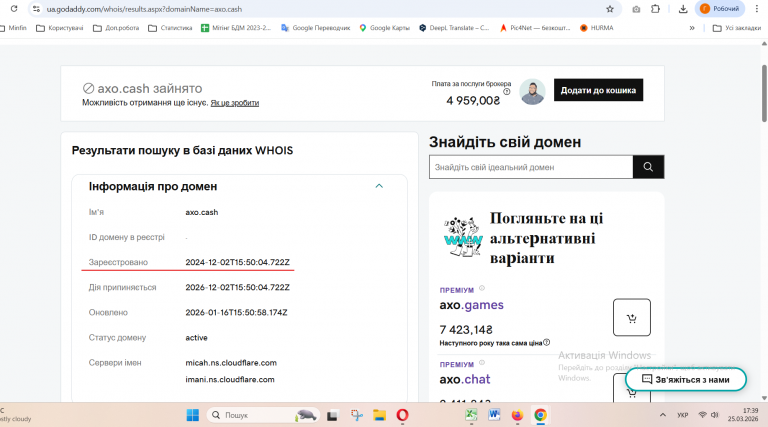
Task: Open Firefox on taskbar
Action: point(517,415)
